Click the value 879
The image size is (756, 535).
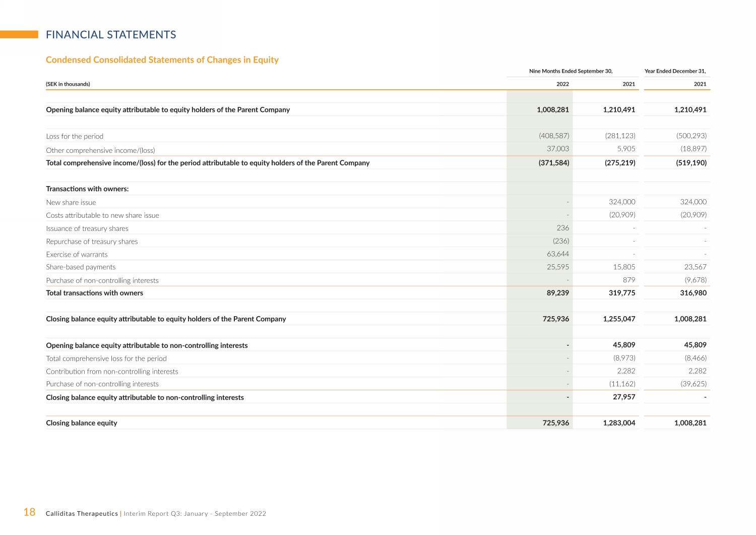629,280
